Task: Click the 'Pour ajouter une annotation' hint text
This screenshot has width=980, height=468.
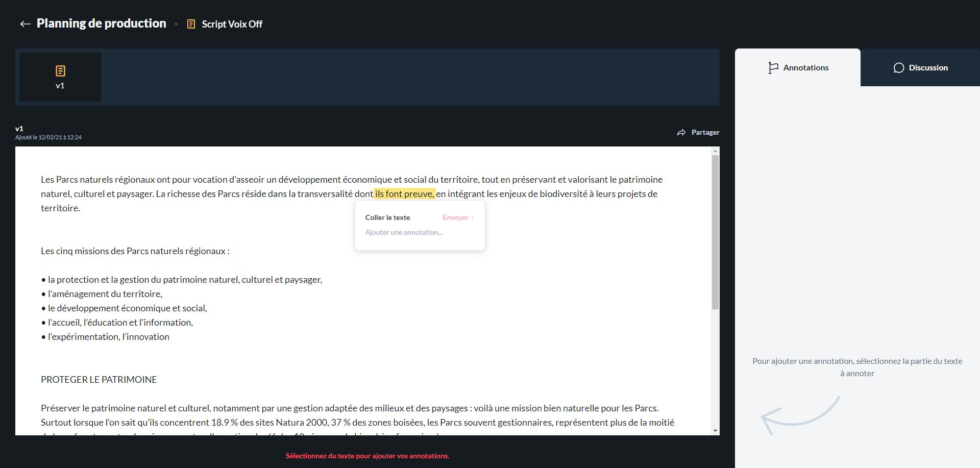Action: pos(857,367)
